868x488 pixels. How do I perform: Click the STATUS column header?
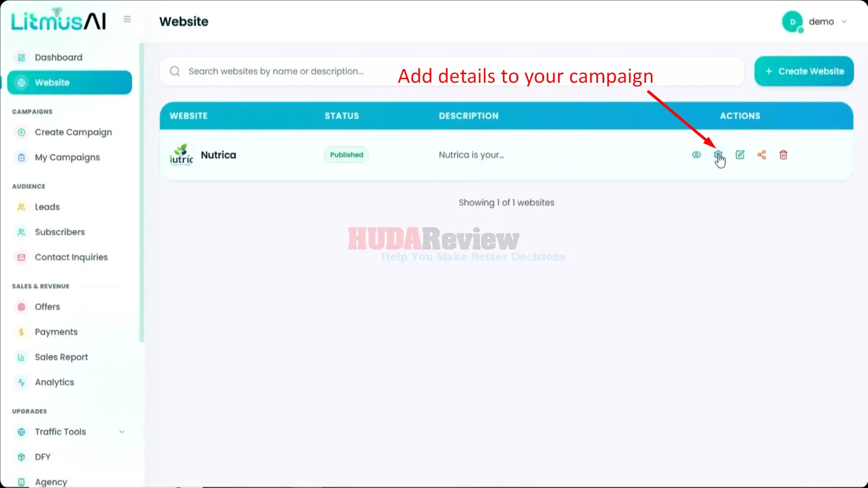coord(342,116)
